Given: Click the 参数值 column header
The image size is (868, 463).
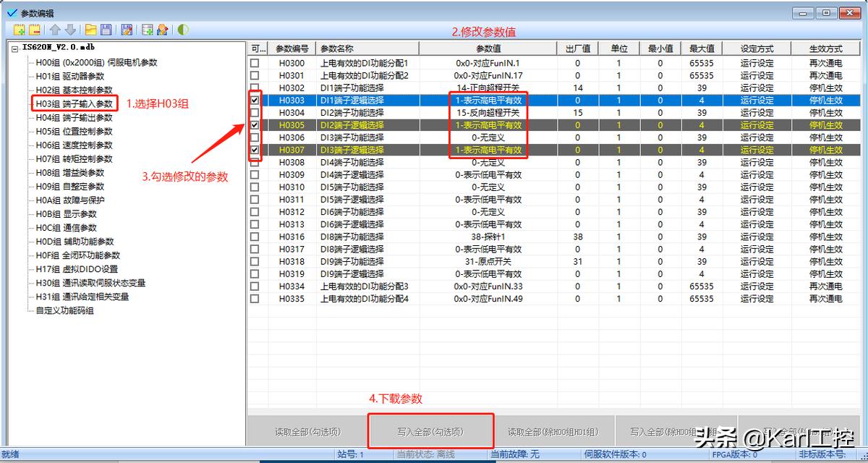Looking at the screenshot, I should pyautogui.click(x=488, y=48).
